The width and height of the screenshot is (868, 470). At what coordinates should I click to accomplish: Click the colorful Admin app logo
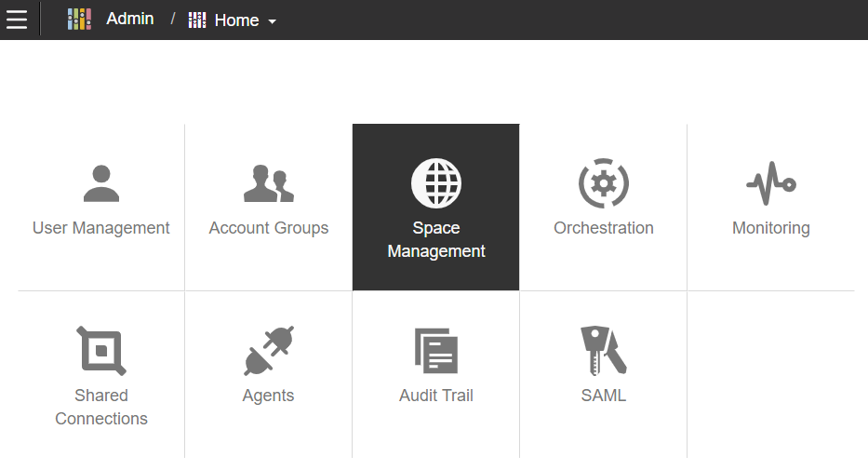[79, 20]
